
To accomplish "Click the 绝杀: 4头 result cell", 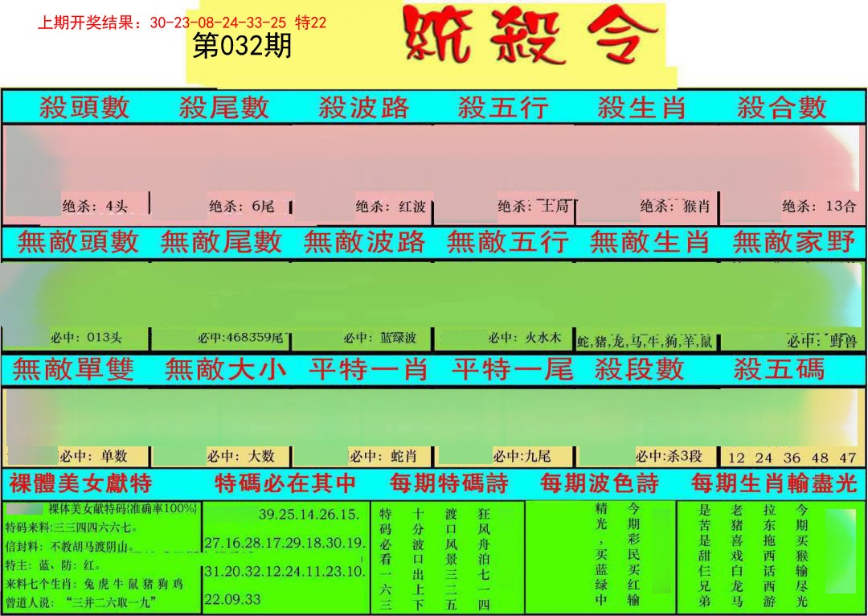I will coord(95,206).
